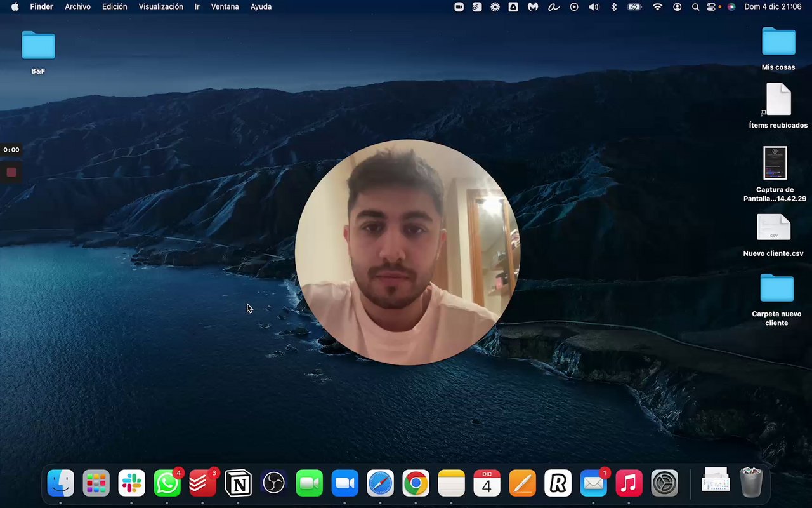
Task: Activate Siri from the menu bar
Action: (731, 7)
